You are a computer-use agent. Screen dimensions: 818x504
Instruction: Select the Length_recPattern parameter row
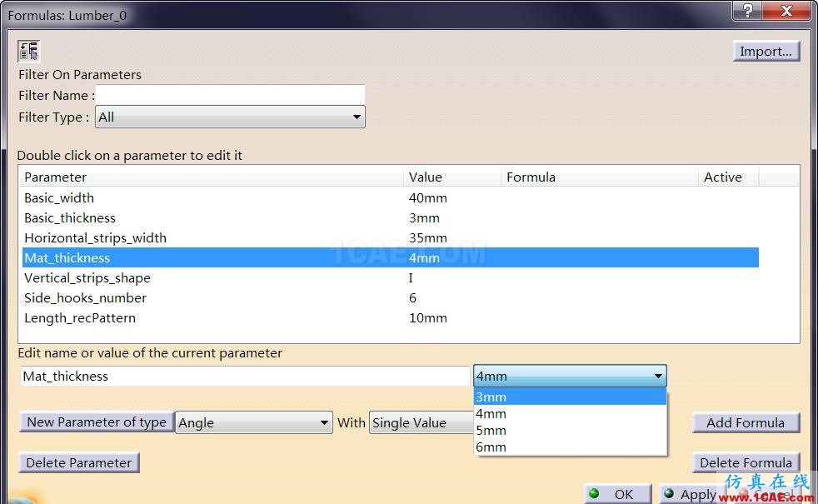point(390,317)
